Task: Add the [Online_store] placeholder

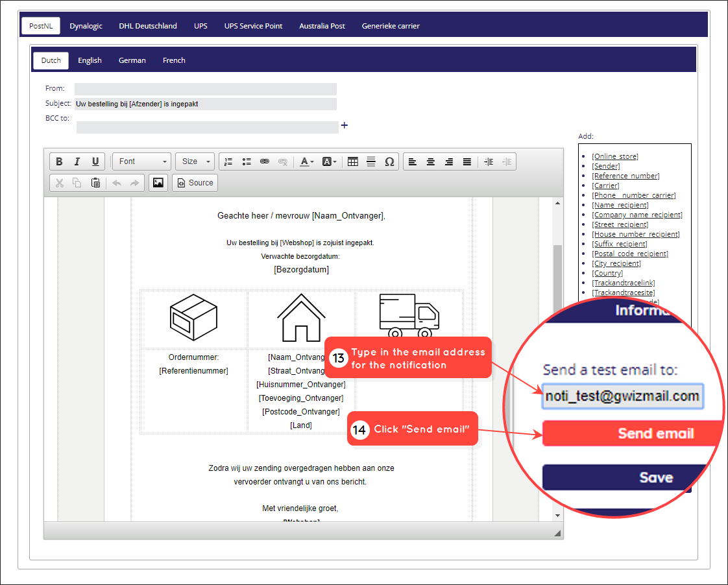Action: (614, 156)
